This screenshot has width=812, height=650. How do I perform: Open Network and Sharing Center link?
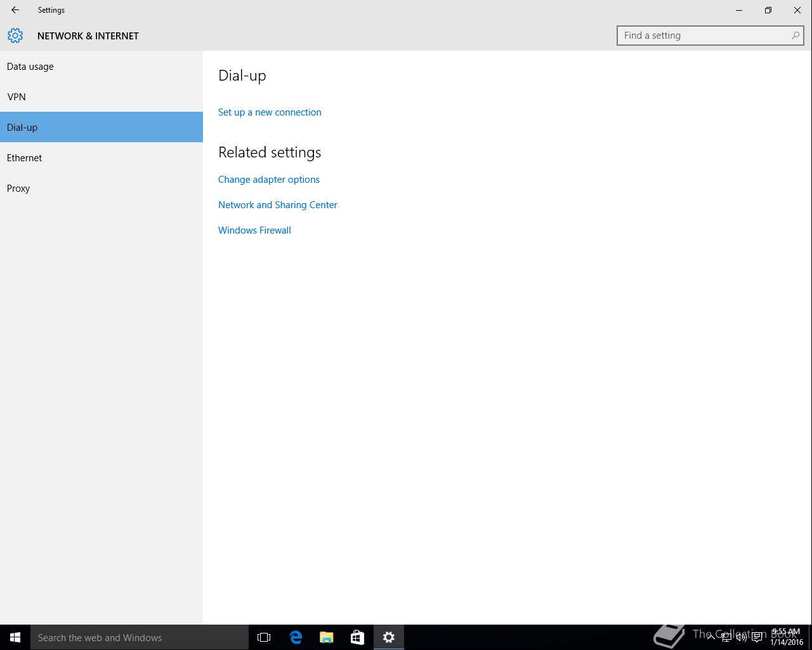(278, 205)
